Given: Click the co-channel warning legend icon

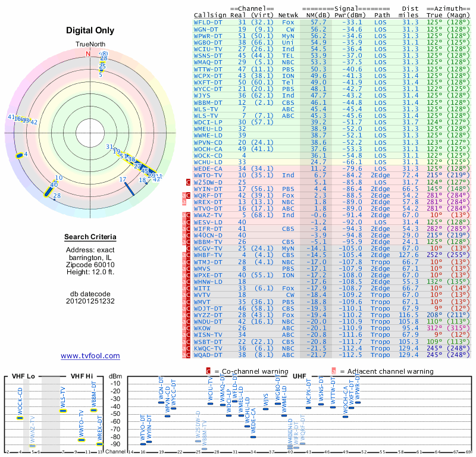Looking at the screenshot, I should coord(208,371).
